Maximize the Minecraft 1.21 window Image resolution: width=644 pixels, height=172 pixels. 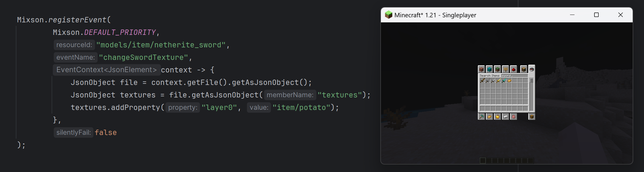click(x=596, y=15)
